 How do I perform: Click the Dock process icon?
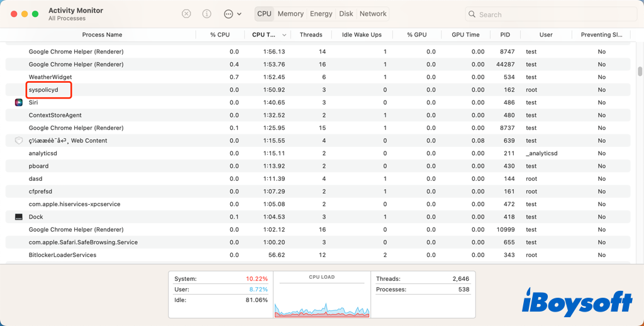point(19,217)
